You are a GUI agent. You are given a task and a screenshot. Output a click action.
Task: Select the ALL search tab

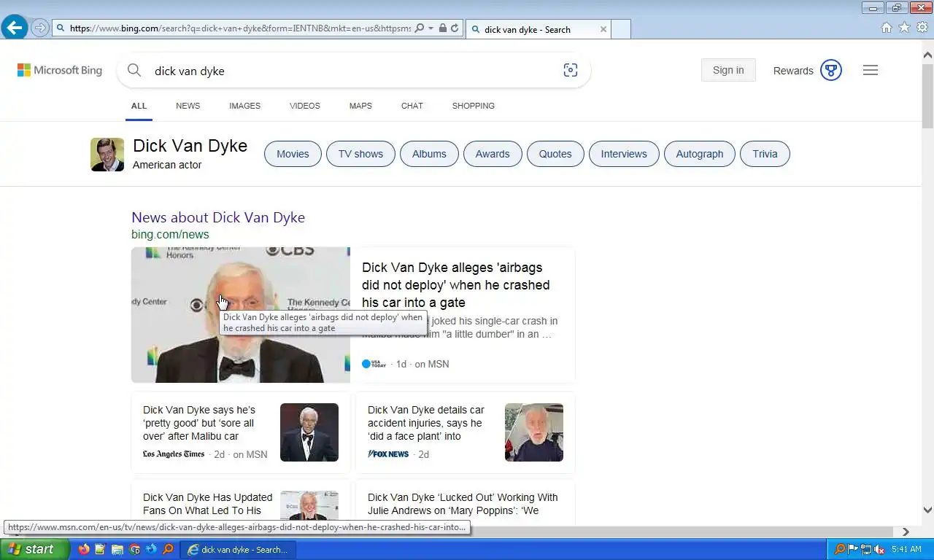139,106
